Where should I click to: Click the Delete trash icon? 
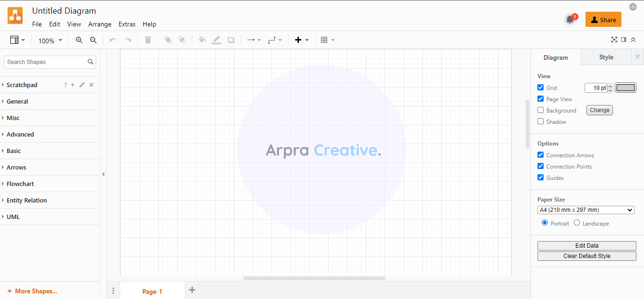(x=148, y=40)
